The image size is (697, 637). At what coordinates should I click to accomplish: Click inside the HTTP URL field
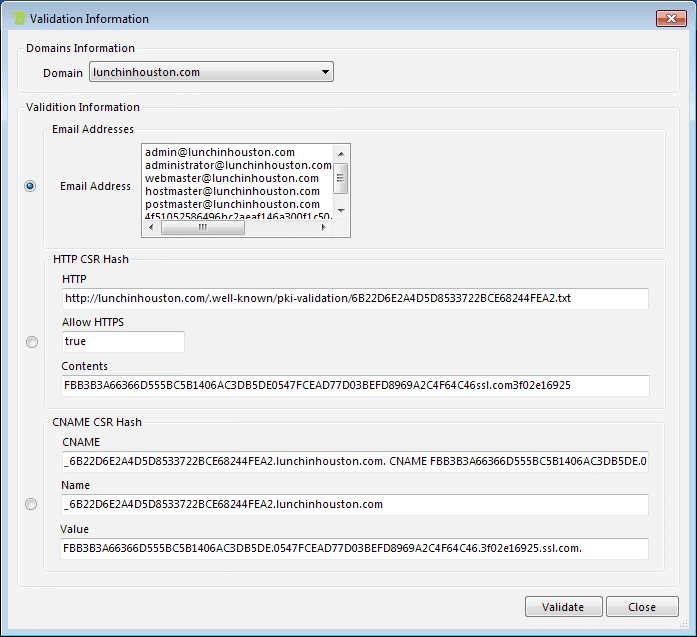[x=354, y=299]
